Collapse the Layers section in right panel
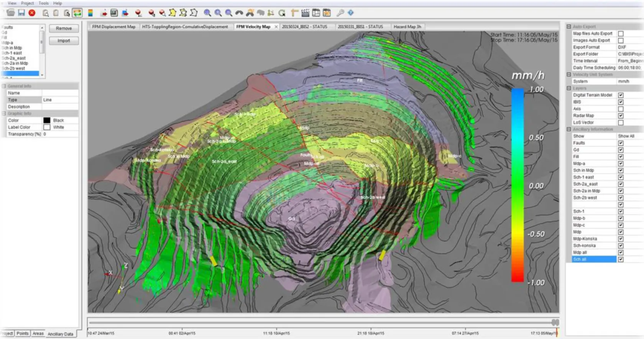 click(x=569, y=88)
